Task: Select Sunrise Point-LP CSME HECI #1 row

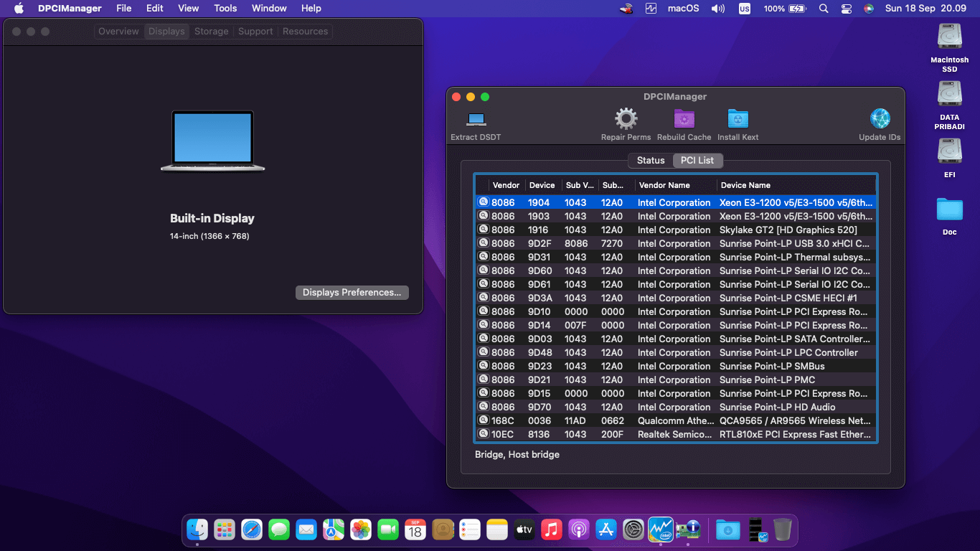Action: 675,298
